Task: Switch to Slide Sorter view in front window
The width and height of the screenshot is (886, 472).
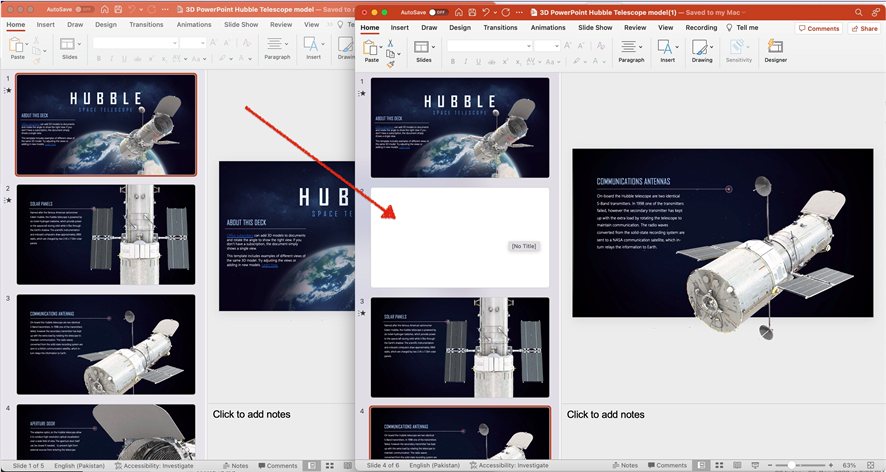Action: [x=719, y=465]
